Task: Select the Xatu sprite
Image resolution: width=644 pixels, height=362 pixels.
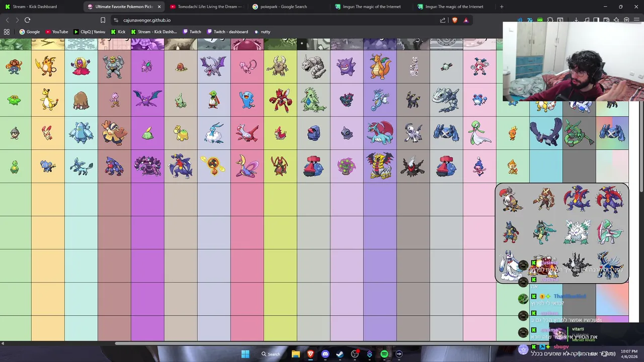Action: tap(214, 100)
